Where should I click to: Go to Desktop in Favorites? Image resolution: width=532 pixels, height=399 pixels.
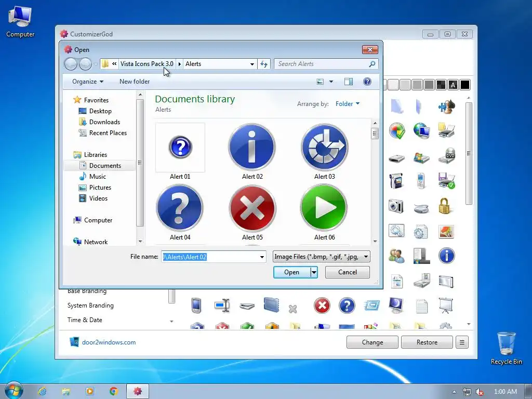click(100, 111)
